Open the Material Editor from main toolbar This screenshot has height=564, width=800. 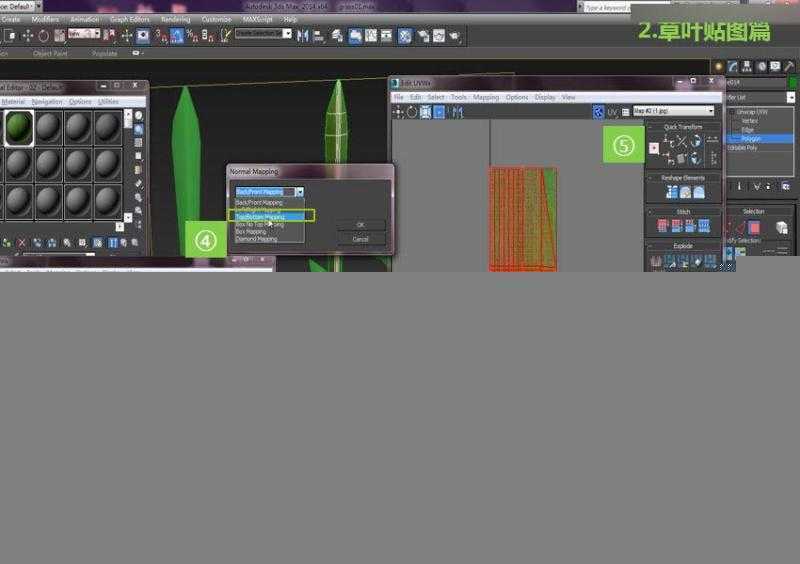(x=405, y=36)
